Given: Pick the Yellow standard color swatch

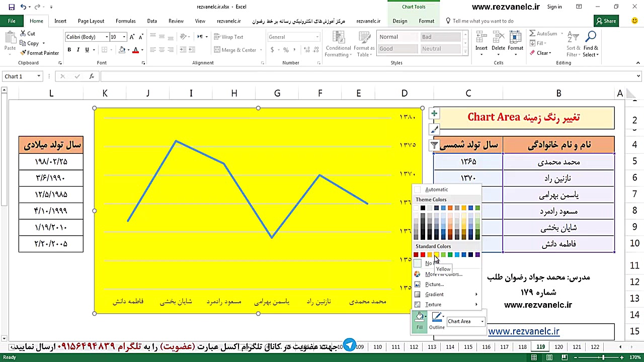Looking at the screenshot, I should pos(436,255).
